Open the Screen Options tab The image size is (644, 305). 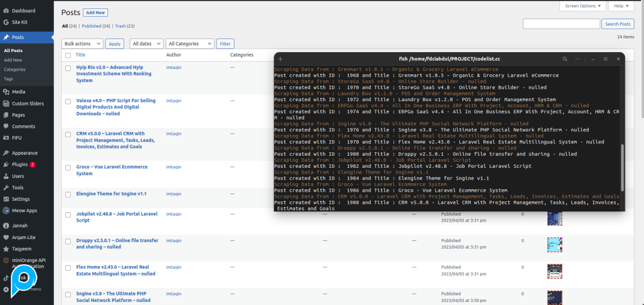click(x=582, y=6)
